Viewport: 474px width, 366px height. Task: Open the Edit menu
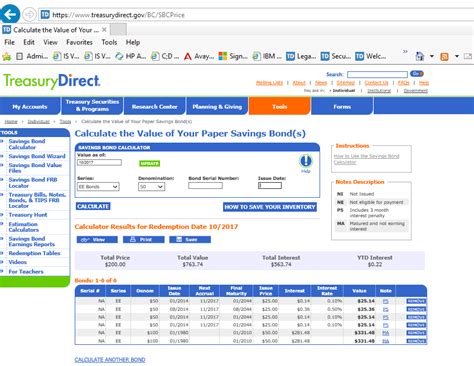(x=29, y=42)
